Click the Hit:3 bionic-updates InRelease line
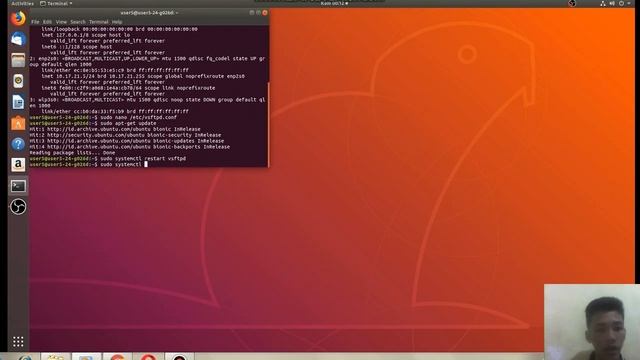 click(x=127, y=141)
